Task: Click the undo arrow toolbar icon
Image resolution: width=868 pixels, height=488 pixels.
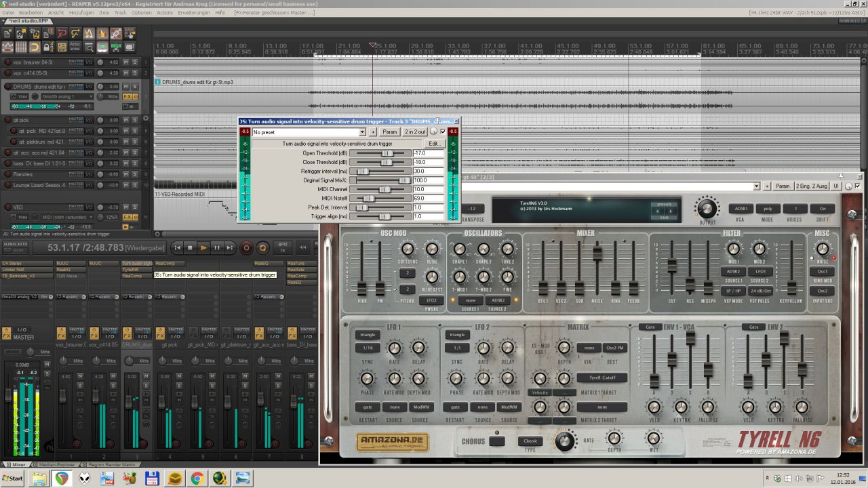Action: [x=61, y=33]
